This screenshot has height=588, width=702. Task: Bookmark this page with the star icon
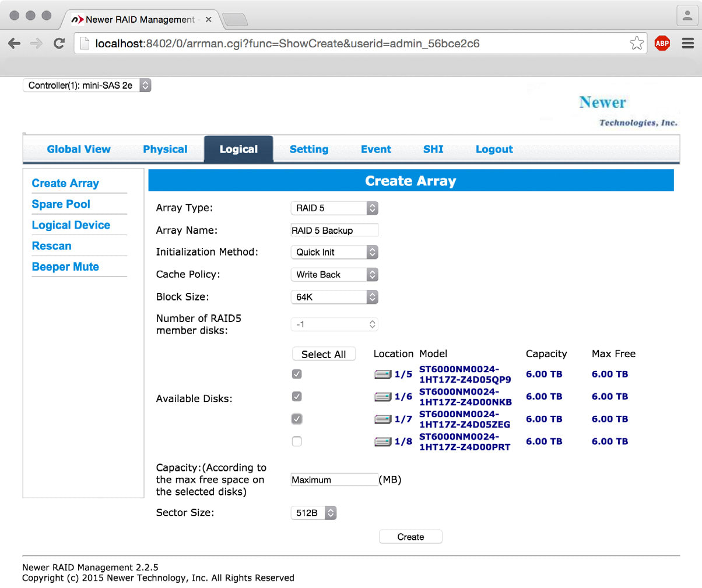(x=636, y=43)
